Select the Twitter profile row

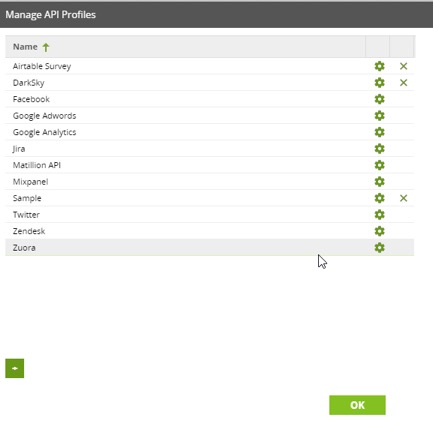pyautogui.click(x=210, y=215)
